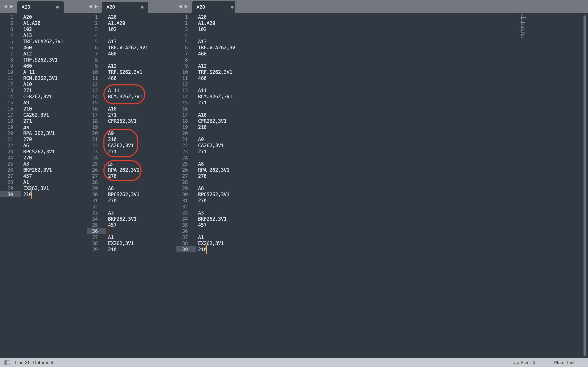Select the A20 tab in left pane
This screenshot has width=588, height=367.
[26, 7]
